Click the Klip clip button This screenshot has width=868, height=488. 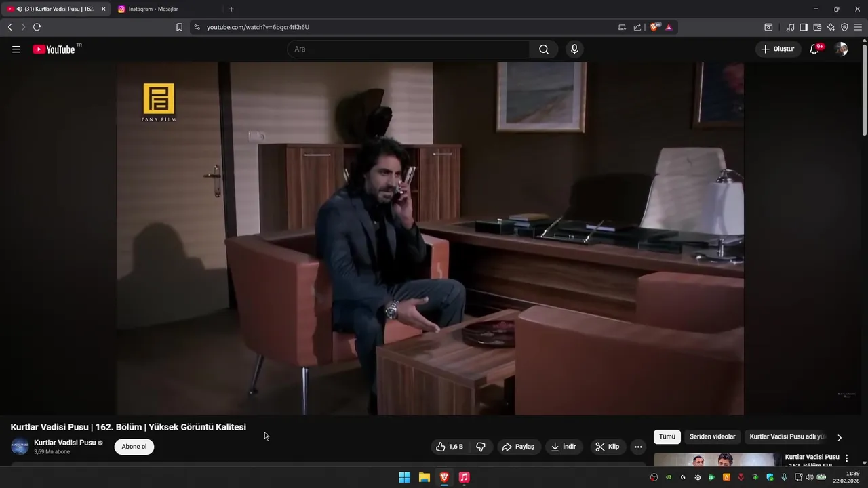click(x=608, y=447)
